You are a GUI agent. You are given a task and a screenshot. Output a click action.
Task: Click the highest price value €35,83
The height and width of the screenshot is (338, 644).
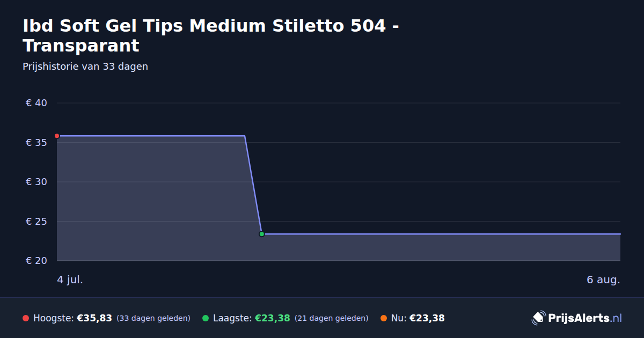coord(94,318)
